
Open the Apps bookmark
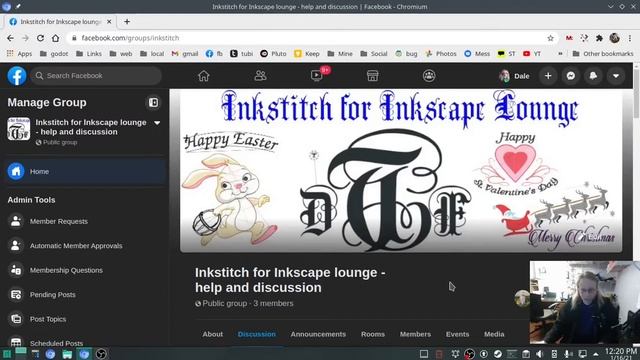click(x=19, y=53)
